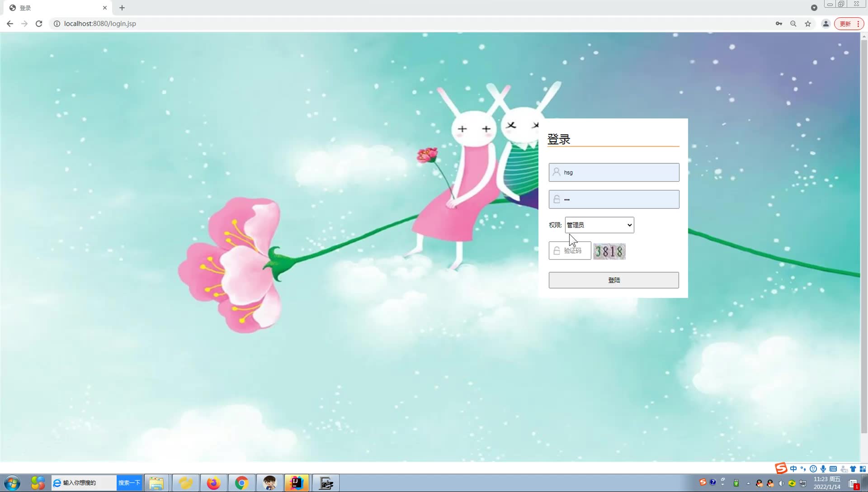The width and height of the screenshot is (868, 492).
Task: Launch IntelliJ IDEA from the taskbar
Action: coord(297,483)
